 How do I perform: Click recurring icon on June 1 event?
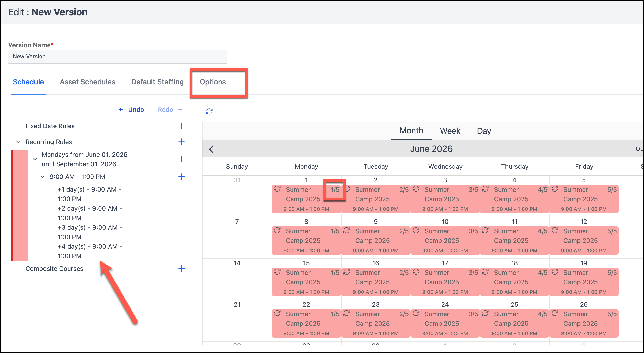(277, 189)
